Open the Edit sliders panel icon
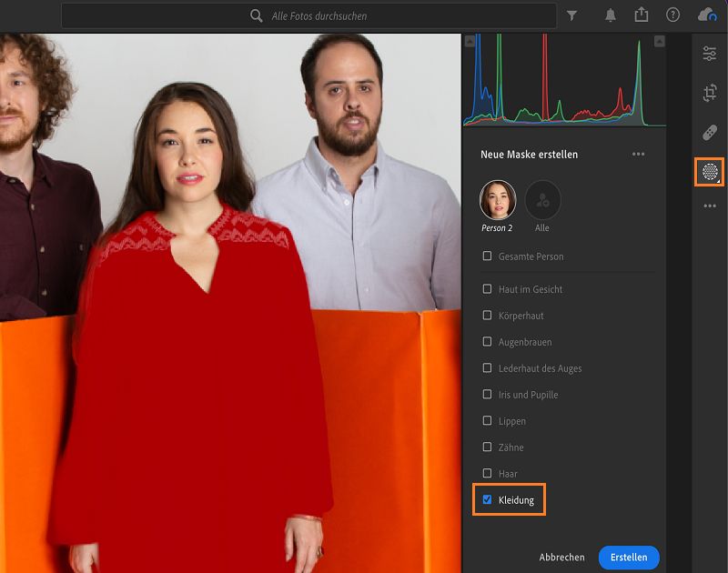The height and width of the screenshot is (573, 728). (x=710, y=54)
